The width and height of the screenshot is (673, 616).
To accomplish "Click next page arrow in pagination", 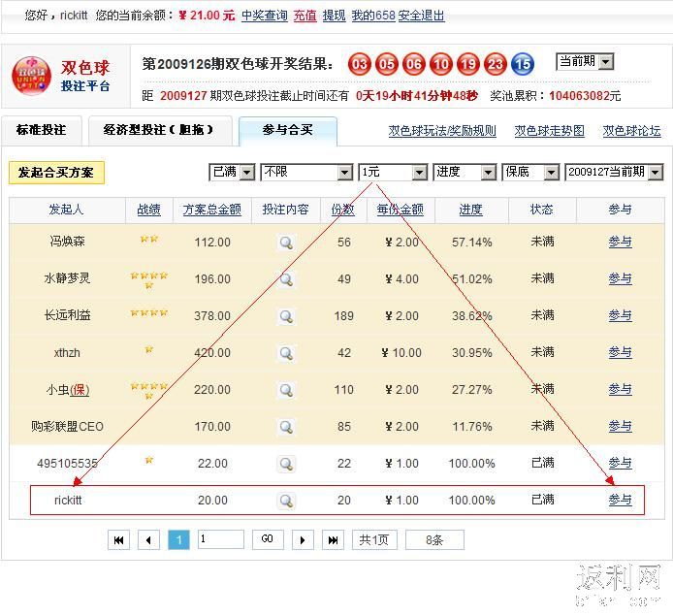I will pos(303,540).
